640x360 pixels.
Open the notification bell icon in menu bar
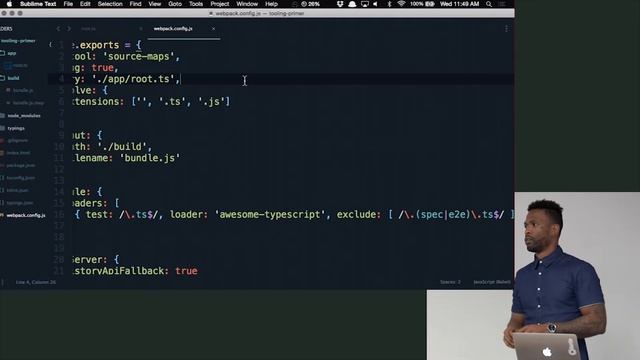[x=352, y=4]
